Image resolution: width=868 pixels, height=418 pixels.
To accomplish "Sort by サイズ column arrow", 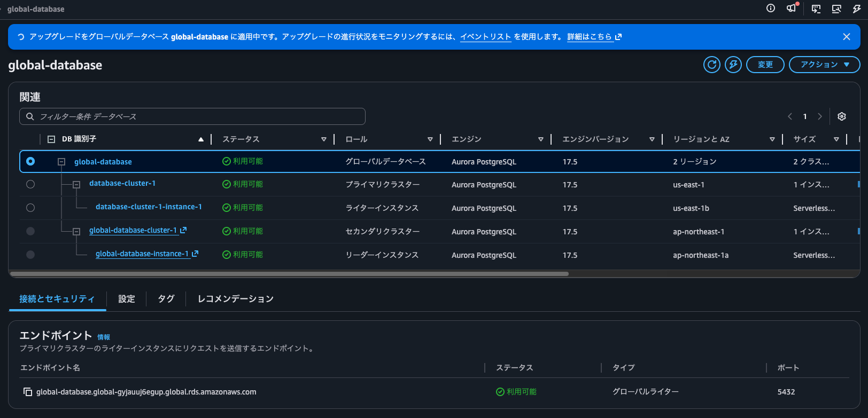I will [836, 139].
